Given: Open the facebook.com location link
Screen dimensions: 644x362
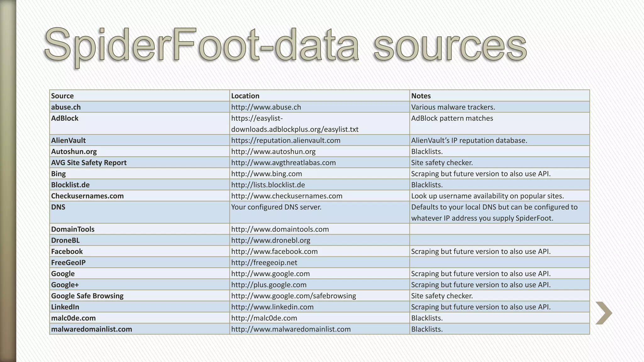Looking at the screenshot, I should pos(274,251).
